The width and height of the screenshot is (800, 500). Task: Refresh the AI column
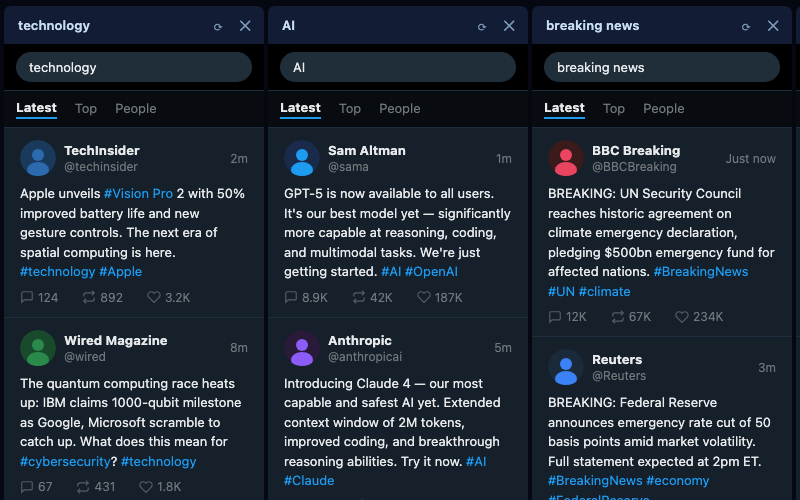coord(482,26)
